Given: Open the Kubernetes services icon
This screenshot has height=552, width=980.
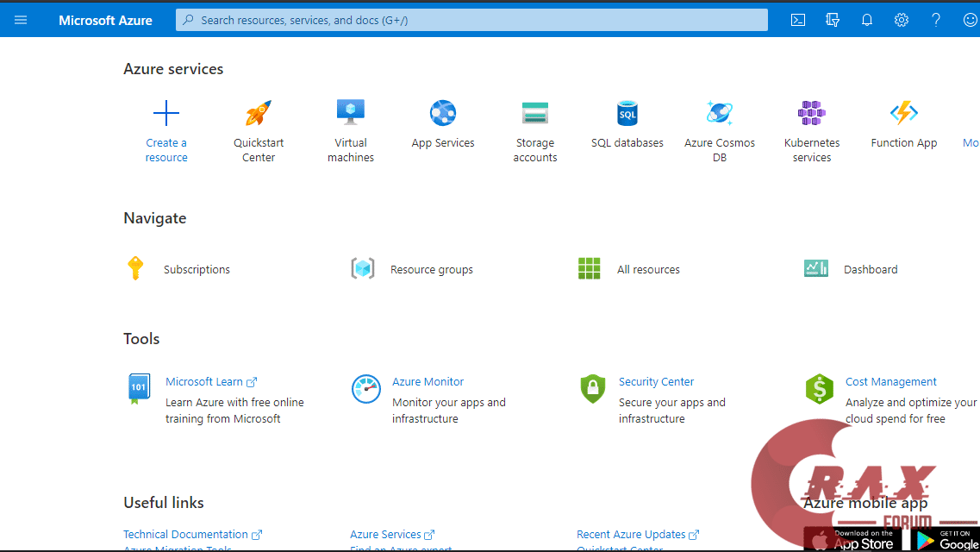Looking at the screenshot, I should pos(812,113).
